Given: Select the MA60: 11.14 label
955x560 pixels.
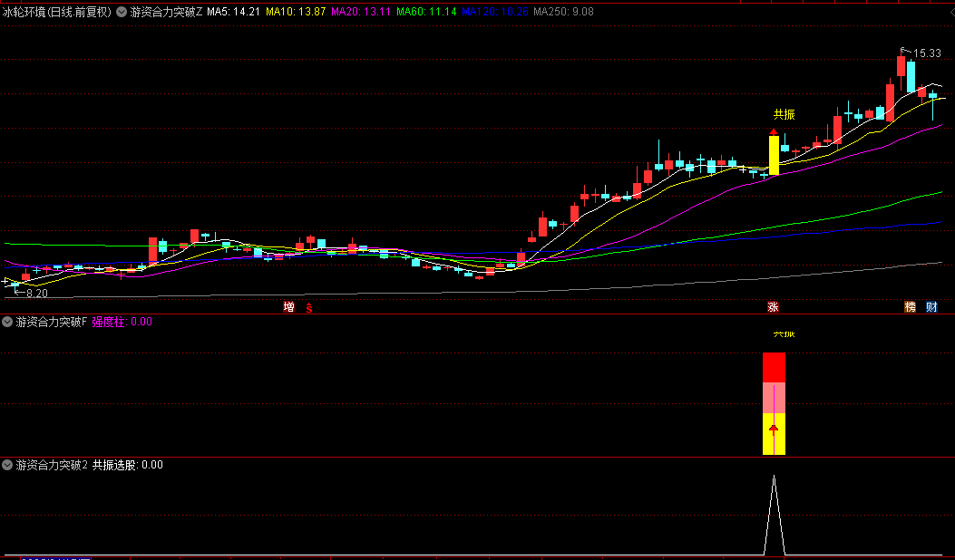Looking at the screenshot, I should (x=426, y=12).
